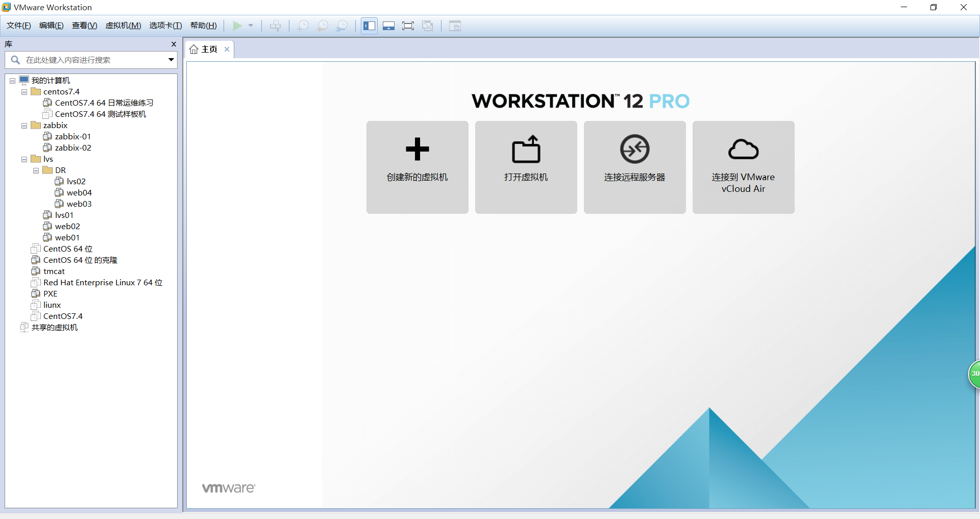
Task: Click the take snapshot clock icon
Action: (303, 26)
